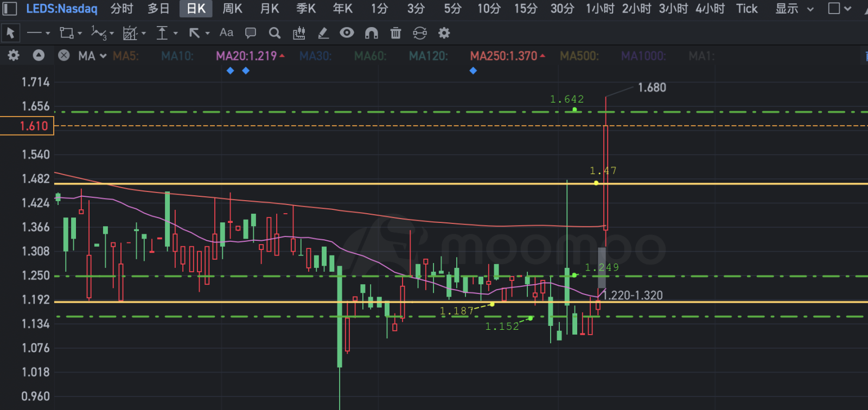Choose the straight line drawing tool
The height and width of the screenshot is (410, 868).
34,33
